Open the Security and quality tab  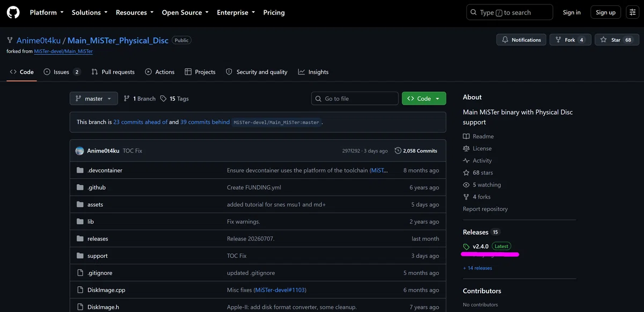(257, 72)
